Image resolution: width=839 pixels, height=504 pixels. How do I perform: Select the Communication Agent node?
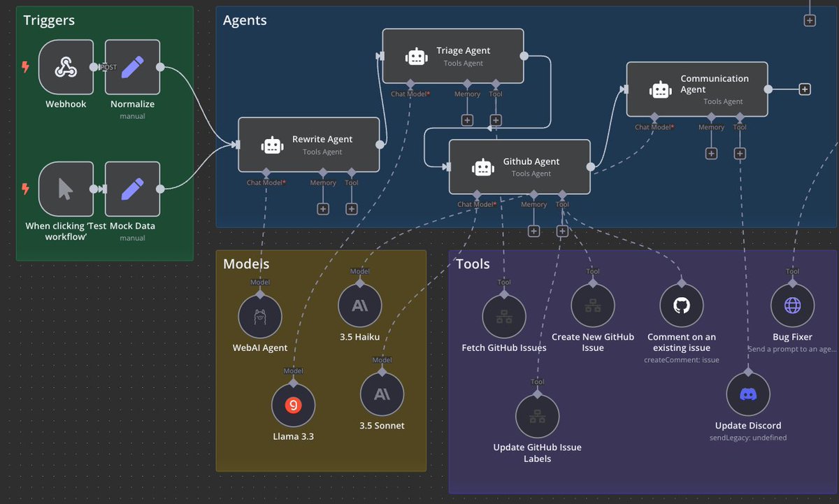pos(697,89)
